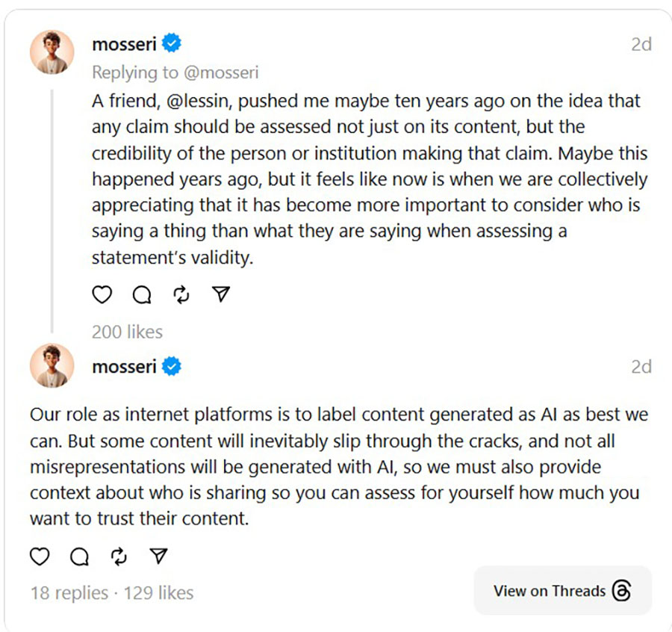Viewport: 672px width, 632px height.
Task: Repost the second post about platforms
Action: coord(119,556)
